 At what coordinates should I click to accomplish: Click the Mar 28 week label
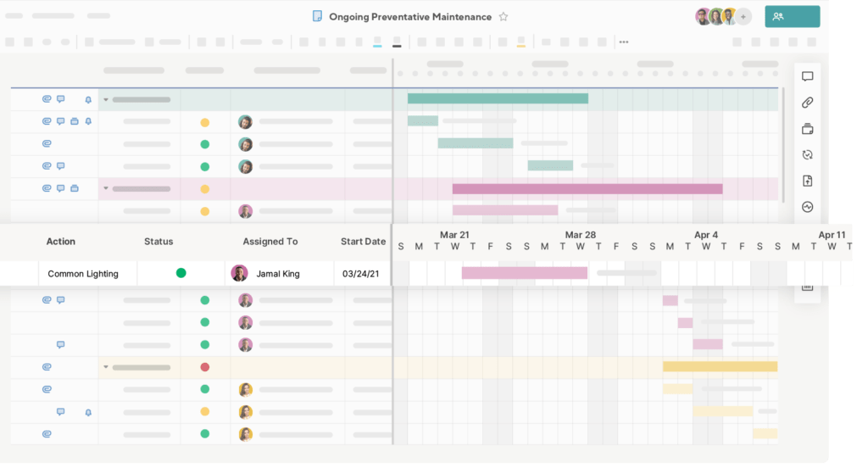[580, 235]
